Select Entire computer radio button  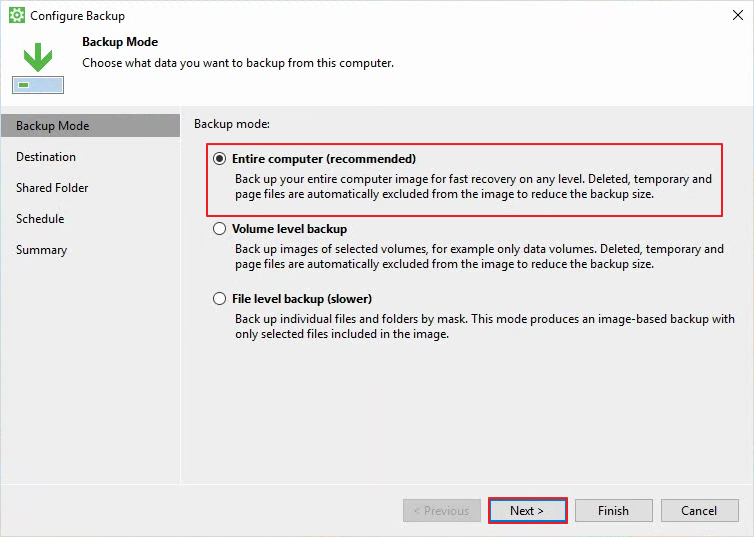(x=219, y=159)
